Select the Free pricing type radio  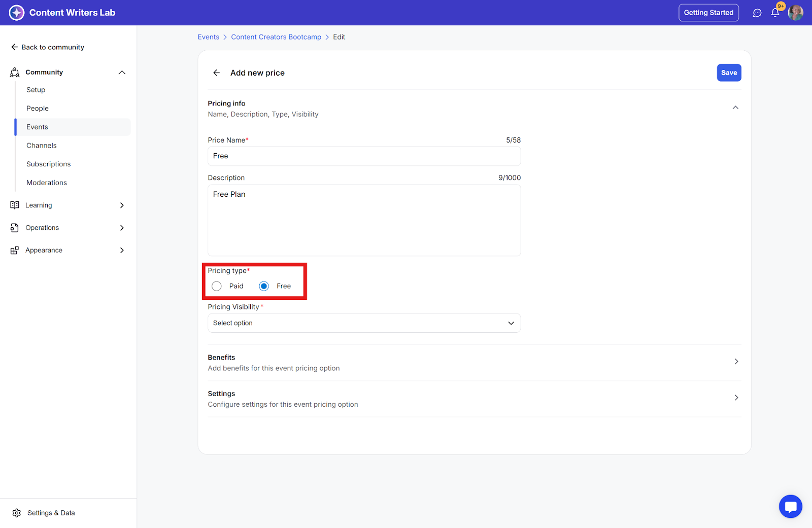pos(264,286)
